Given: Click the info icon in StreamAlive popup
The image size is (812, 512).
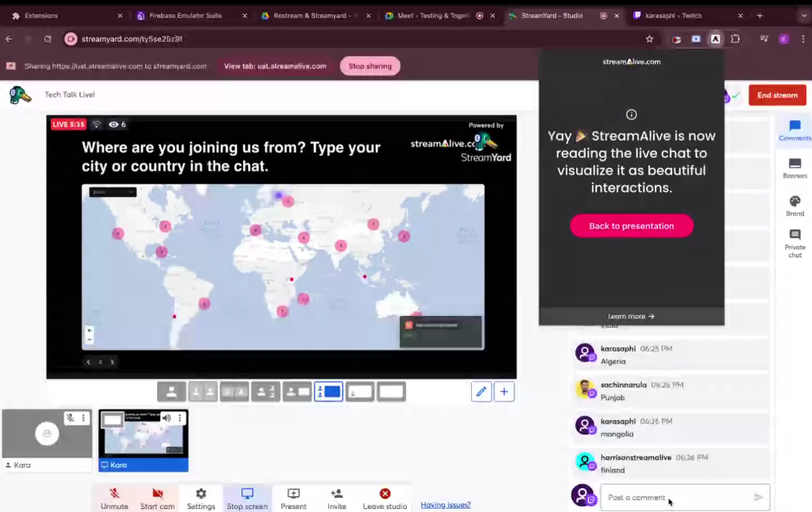Looking at the screenshot, I should pyautogui.click(x=632, y=115).
